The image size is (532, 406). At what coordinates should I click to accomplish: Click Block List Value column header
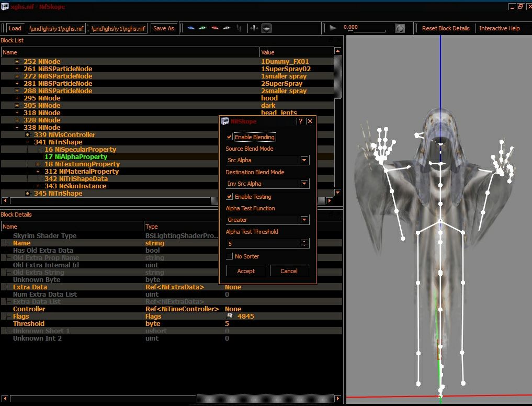click(x=297, y=52)
